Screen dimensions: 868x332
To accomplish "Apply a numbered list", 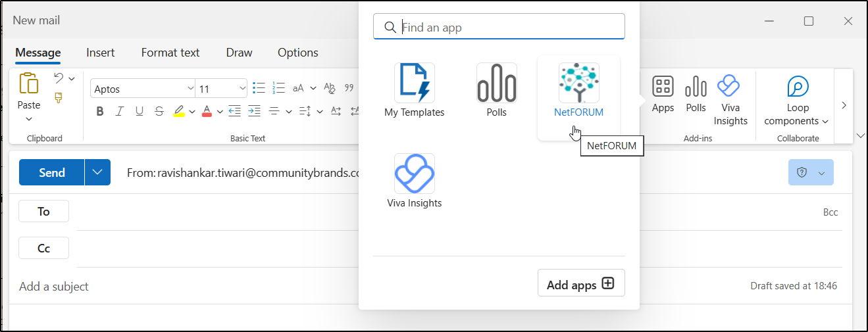I will pyautogui.click(x=278, y=88).
